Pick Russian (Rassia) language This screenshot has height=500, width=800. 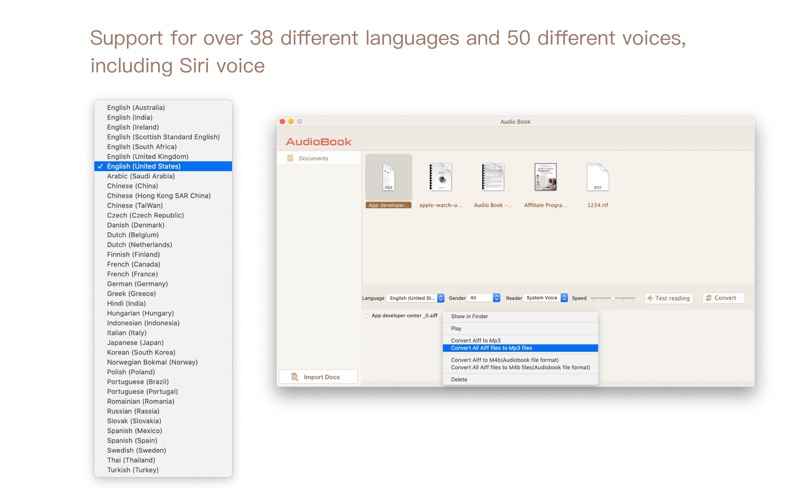(x=163, y=411)
